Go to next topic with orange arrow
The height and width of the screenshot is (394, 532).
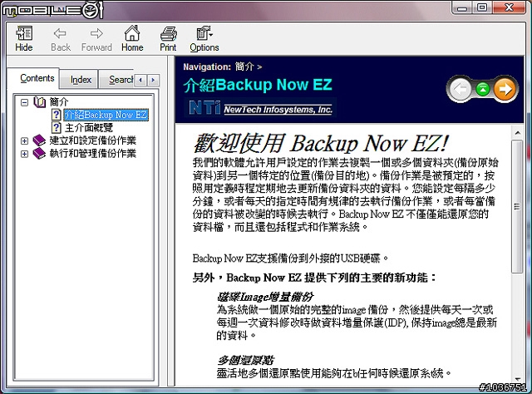click(x=505, y=89)
